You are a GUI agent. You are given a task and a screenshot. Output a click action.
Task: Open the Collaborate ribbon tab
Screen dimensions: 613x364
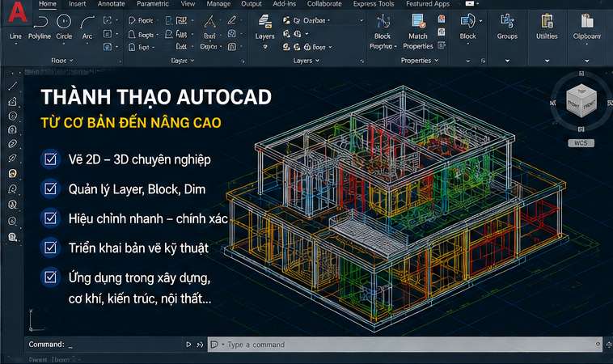pos(324,4)
